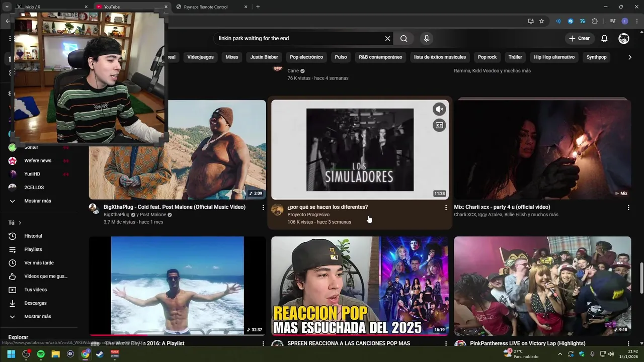The width and height of the screenshot is (644, 362).
Task: Open options menu for BigXthaPlug Cold video
Action: click(263, 207)
